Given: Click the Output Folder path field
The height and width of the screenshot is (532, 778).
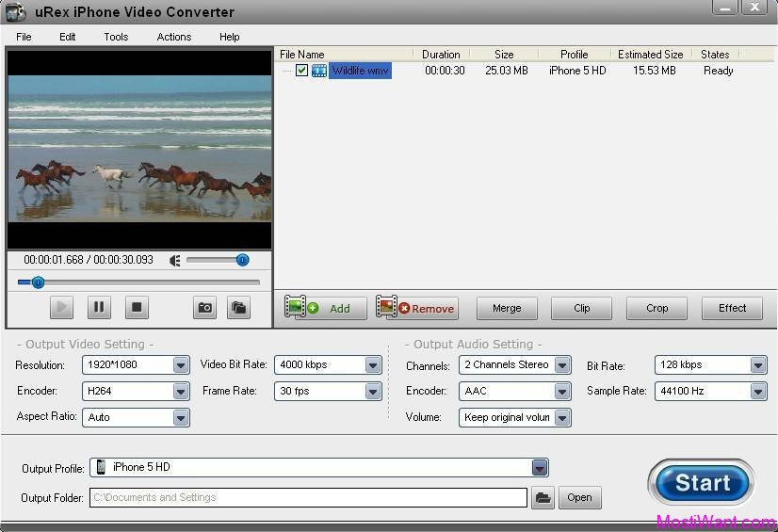Looking at the screenshot, I should click(x=308, y=497).
